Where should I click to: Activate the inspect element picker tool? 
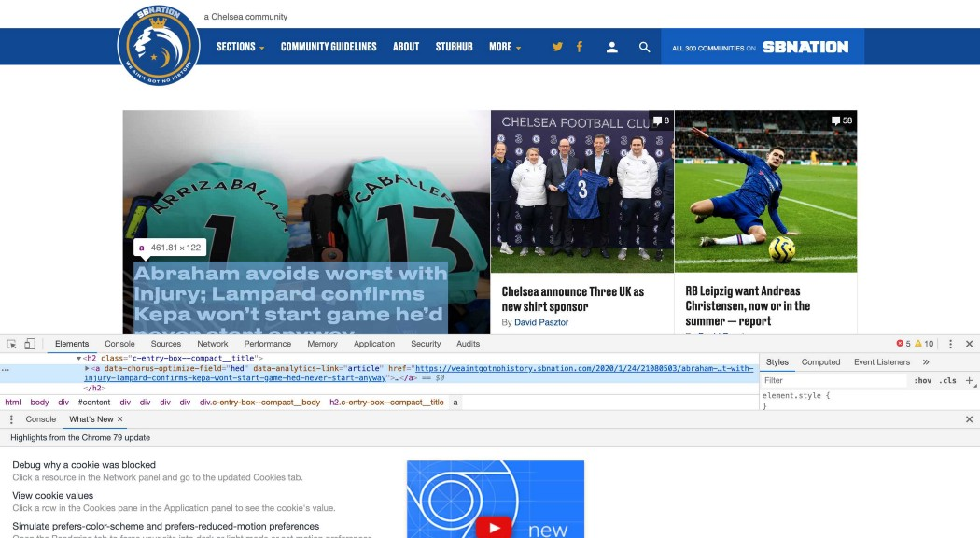12,344
